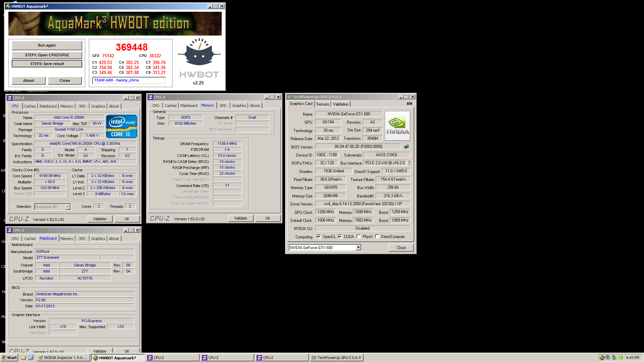
Task: Click Validate in CPU-Z Memory window
Action: (240, 218)
